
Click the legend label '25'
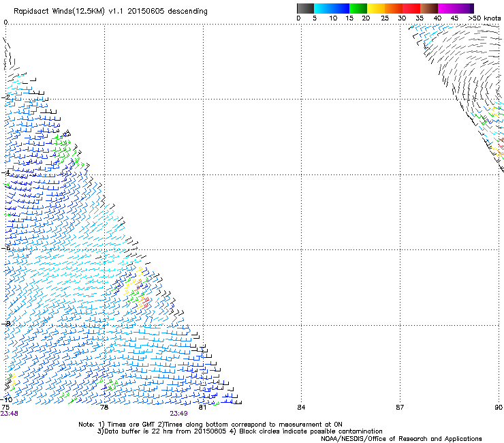(x=385, y=18)
